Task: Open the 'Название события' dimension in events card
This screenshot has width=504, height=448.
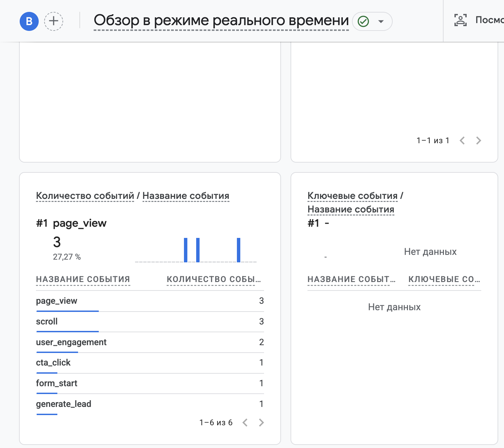Action: pyautogui.click(x=186, y=196)
